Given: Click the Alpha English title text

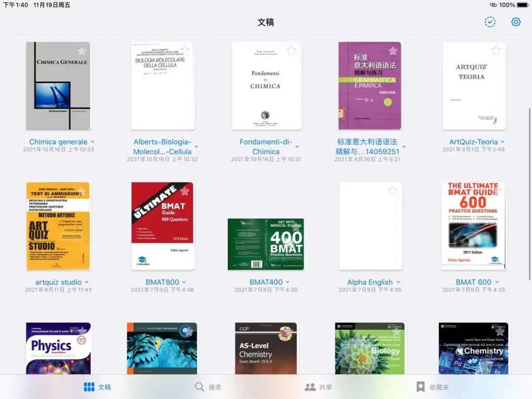Looking at the screenshot, I should (370, 282).
